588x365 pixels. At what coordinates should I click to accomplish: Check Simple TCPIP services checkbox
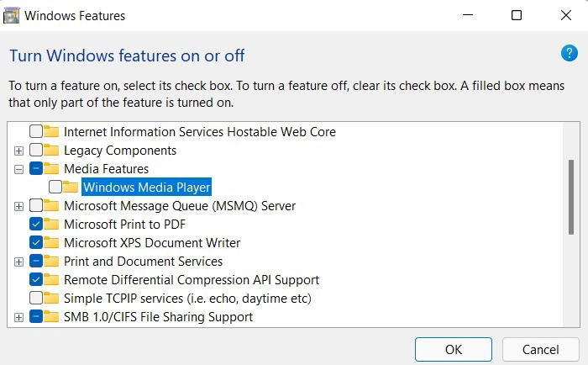click(36, 299)
